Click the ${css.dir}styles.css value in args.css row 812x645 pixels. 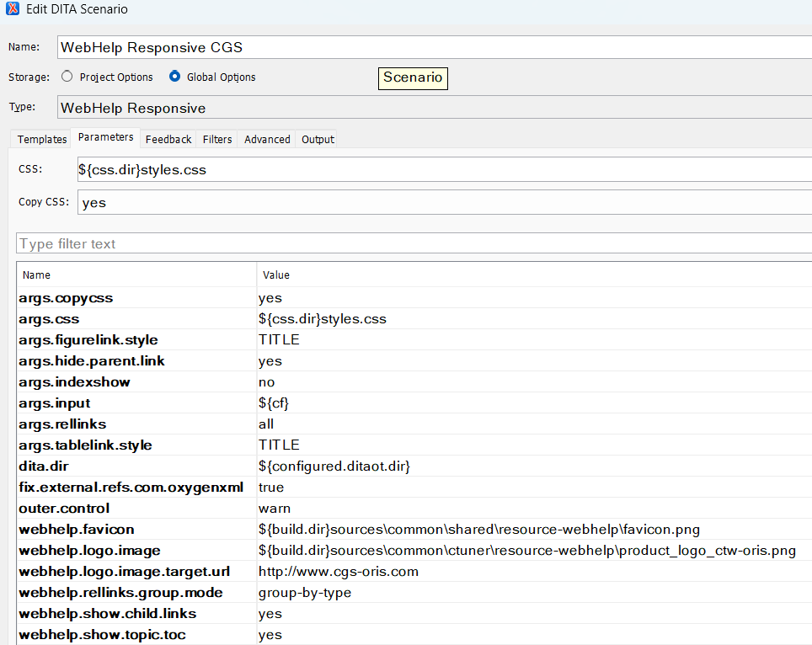click(323, 319)
